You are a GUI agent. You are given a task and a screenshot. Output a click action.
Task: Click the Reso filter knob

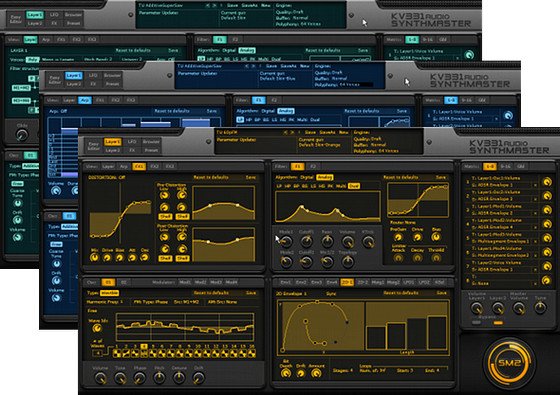pyautogui.click(x=327, y=242)
